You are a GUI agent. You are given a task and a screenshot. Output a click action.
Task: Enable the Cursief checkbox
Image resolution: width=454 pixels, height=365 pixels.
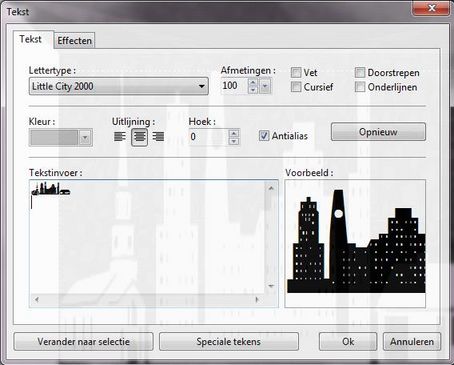point(296,87)
